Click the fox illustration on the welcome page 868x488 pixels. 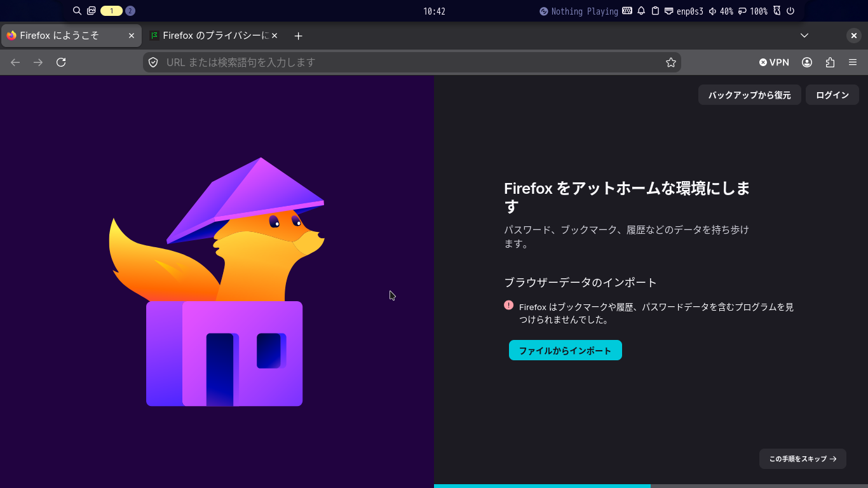217,281
